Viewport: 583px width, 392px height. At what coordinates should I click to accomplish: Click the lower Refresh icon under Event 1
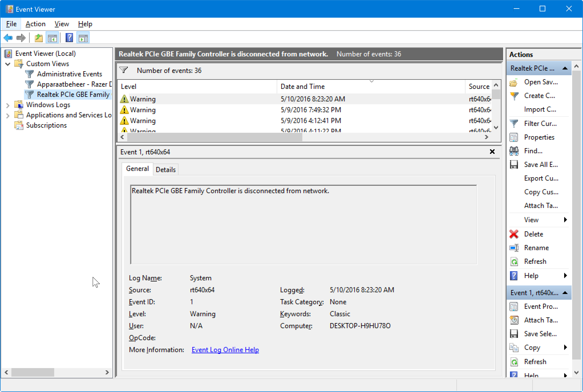[514, 362]
